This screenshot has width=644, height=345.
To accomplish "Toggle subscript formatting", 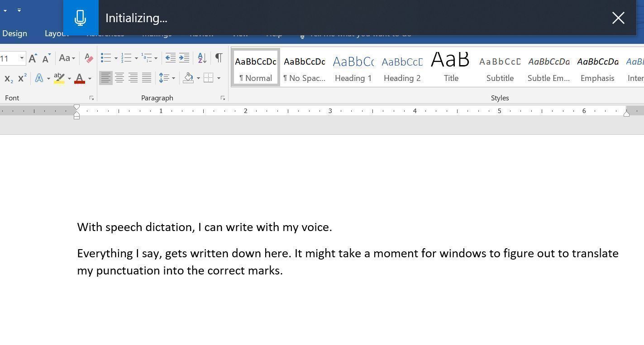I will coord(8,78).
